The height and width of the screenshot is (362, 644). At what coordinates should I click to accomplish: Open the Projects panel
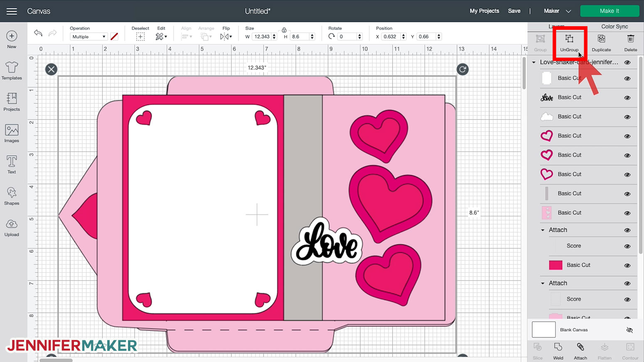click(x=12, y=102)
